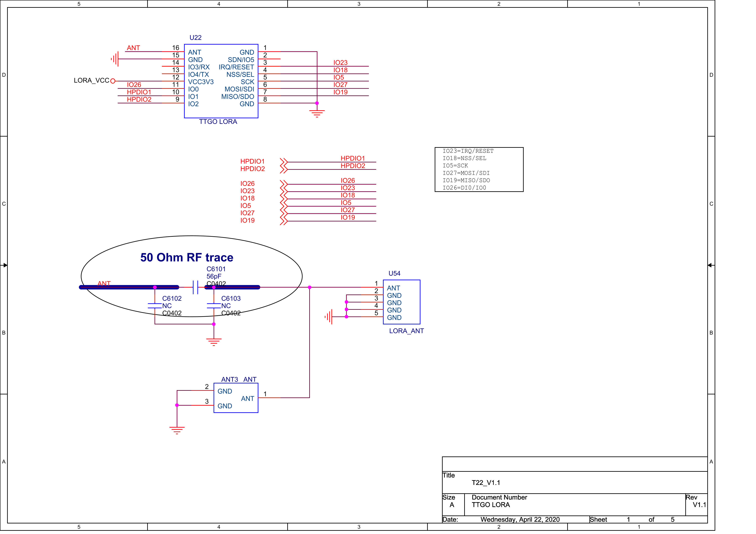Click the MOSI/SDI pin name in U22
Screen dimensions: 756x534
tap(239, 89)
